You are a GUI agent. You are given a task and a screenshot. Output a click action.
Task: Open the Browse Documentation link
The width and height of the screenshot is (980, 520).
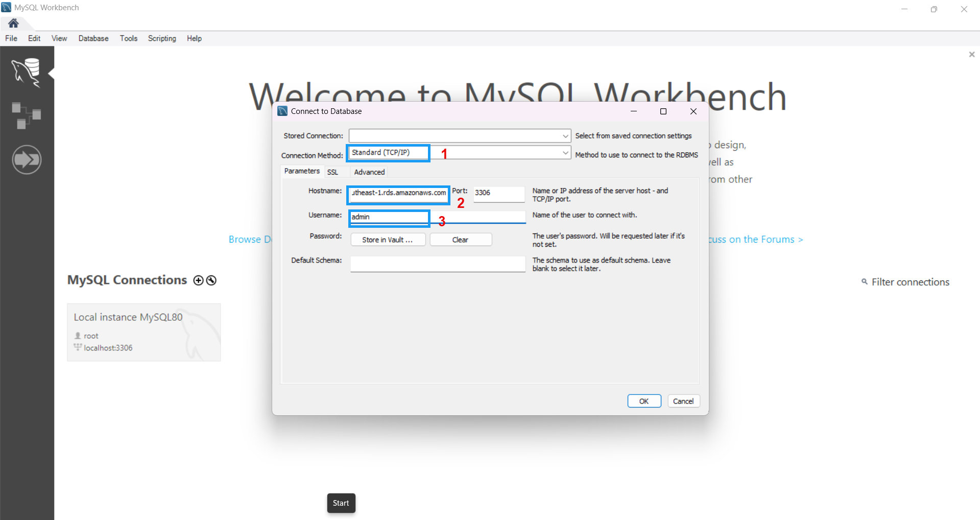click(250, 240)
